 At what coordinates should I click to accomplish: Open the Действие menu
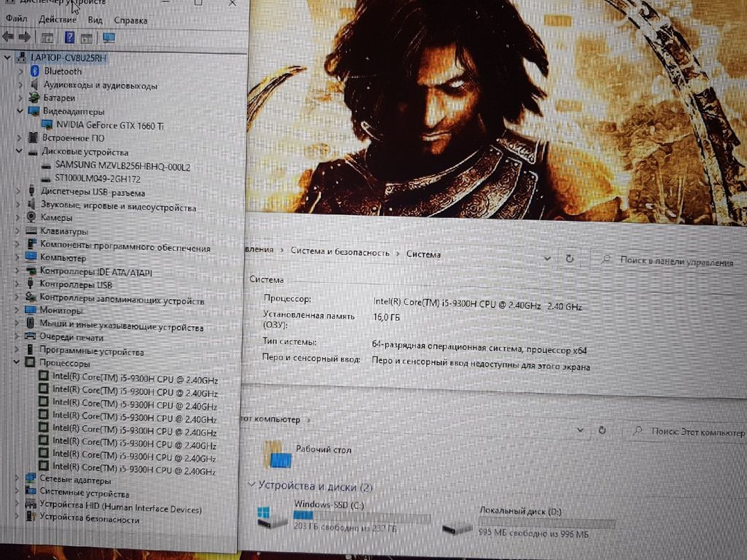(x=57, y=20)
